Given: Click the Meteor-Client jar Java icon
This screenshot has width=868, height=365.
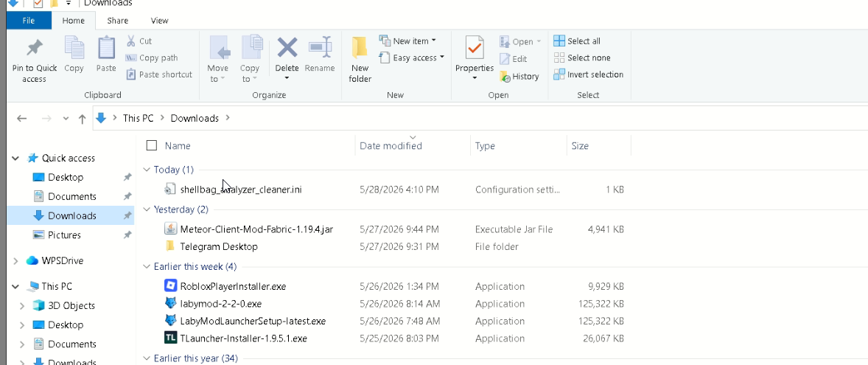Looking at the screenshot, I should coord(170,229).
